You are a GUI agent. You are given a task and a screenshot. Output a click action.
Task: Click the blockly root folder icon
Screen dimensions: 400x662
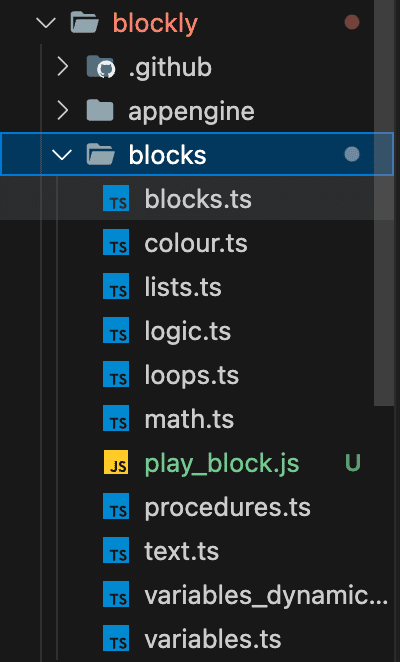(x=84, y=23)
